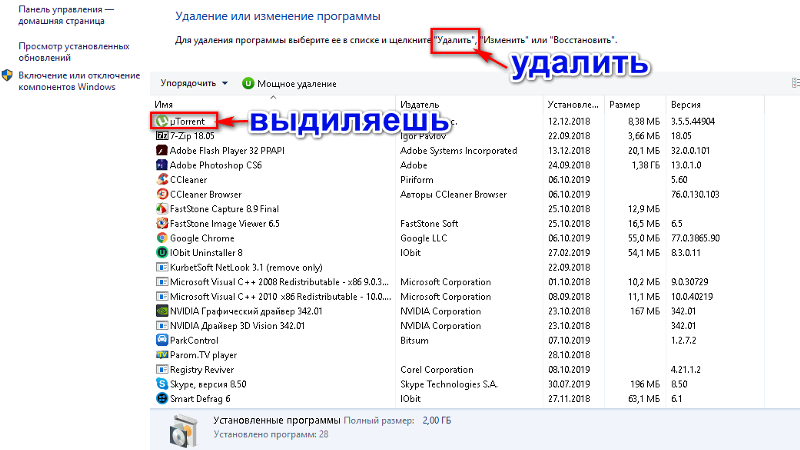Select the ParkControl program name

(x=194, y=340)
